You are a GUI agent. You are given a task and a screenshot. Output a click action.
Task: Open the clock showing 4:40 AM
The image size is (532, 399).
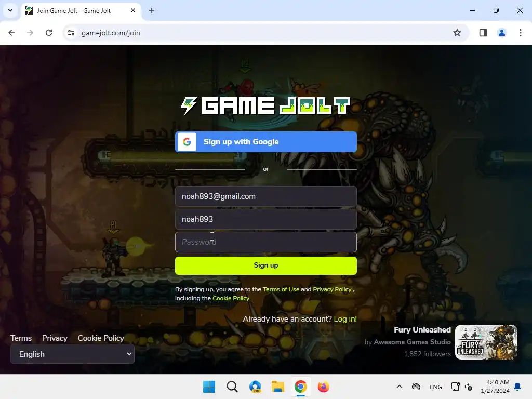(x=495, y=387)
